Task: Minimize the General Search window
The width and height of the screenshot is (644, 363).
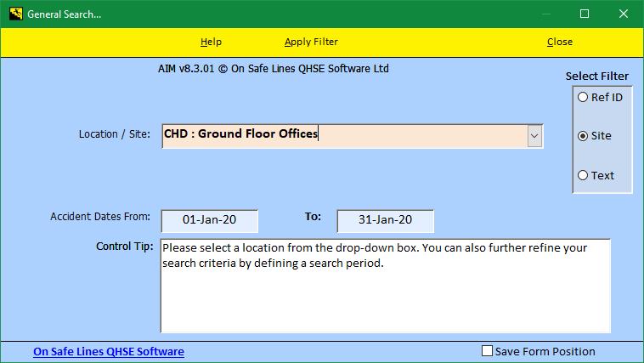Action: [x=545, y=14]
